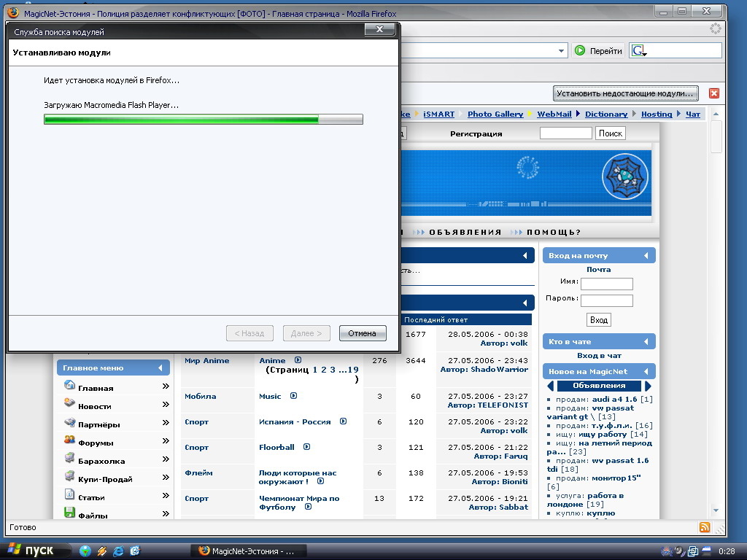Click the Барахолка menu icon
The image size is (747, 560).
[69, 458]
